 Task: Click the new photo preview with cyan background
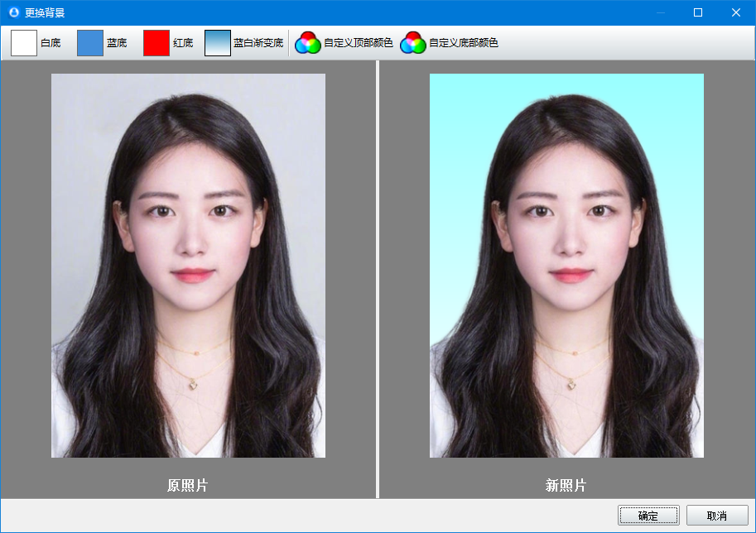tap(566, 266)
